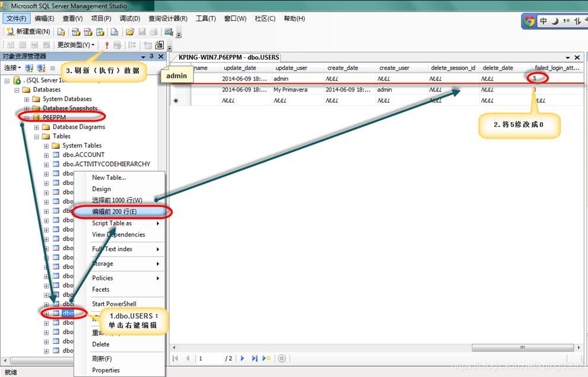Click the Stop square icon in Object Explorer

tap(53, 68)
